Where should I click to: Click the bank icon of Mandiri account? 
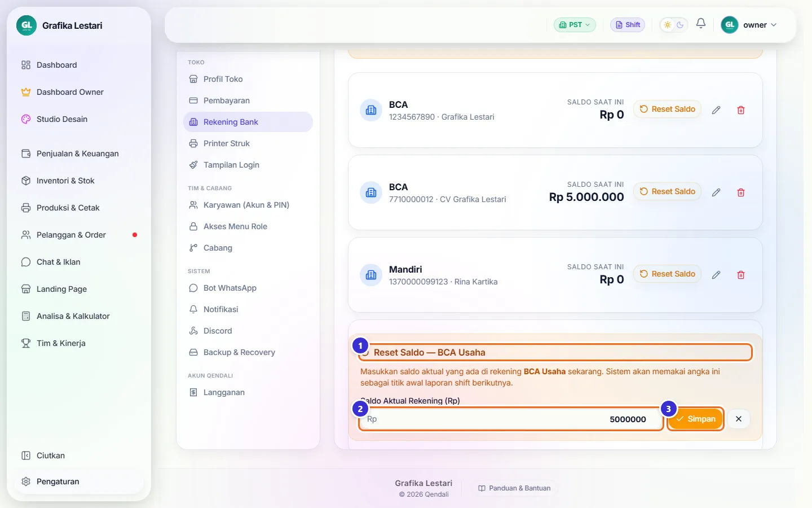[371, 275]
